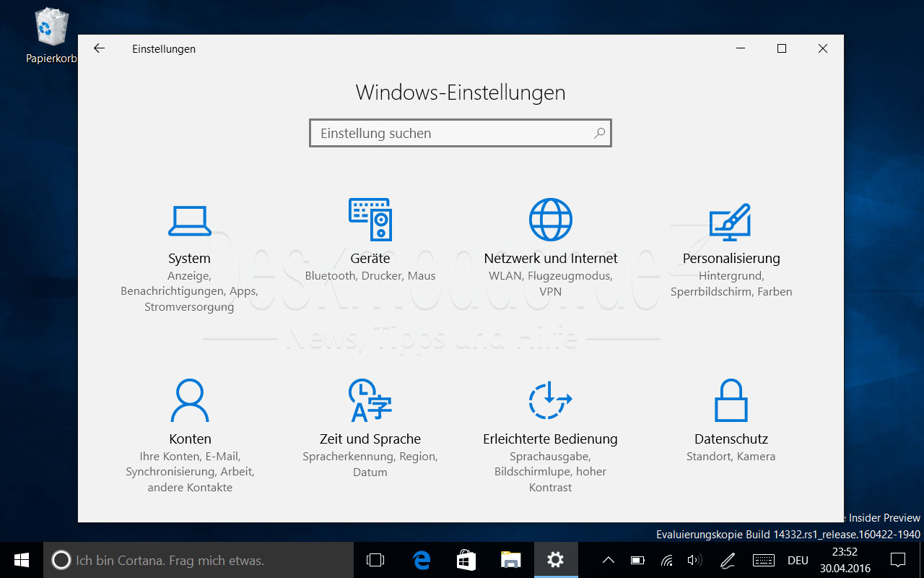Check the battery status tray icon
The height and width of the screenshot is (578, 924).
tap(637, 560)
